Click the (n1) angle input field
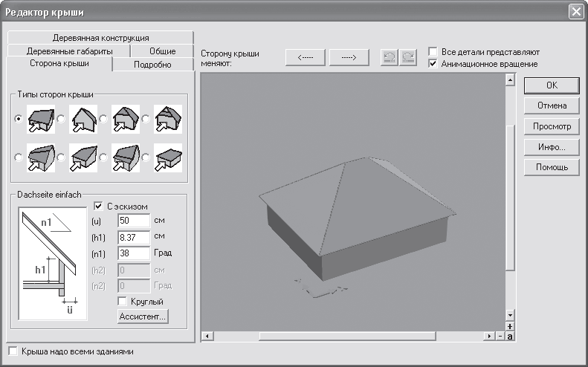This screenshot has width=588, height=367. (133, 253)
